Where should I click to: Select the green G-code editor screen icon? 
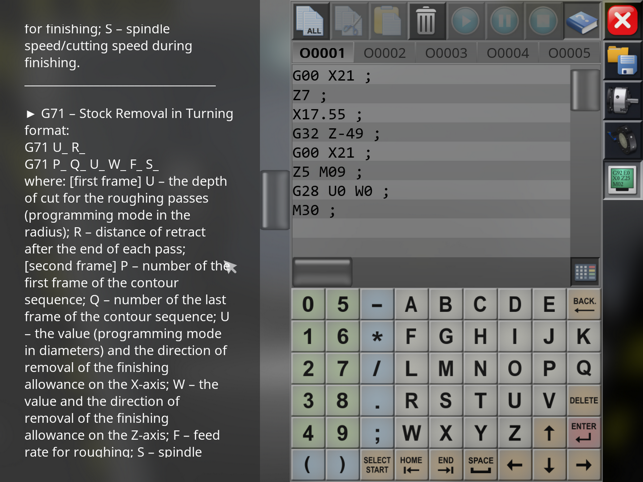(622, 181)
